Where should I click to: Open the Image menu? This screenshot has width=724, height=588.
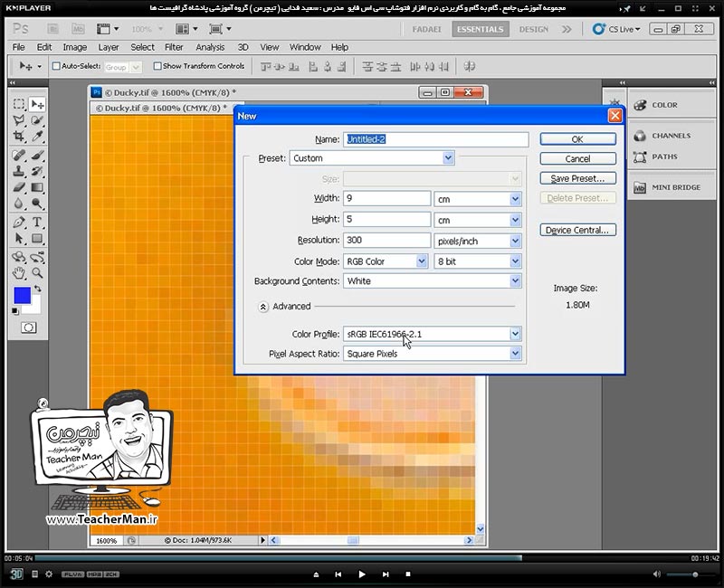tap(75, 47)
